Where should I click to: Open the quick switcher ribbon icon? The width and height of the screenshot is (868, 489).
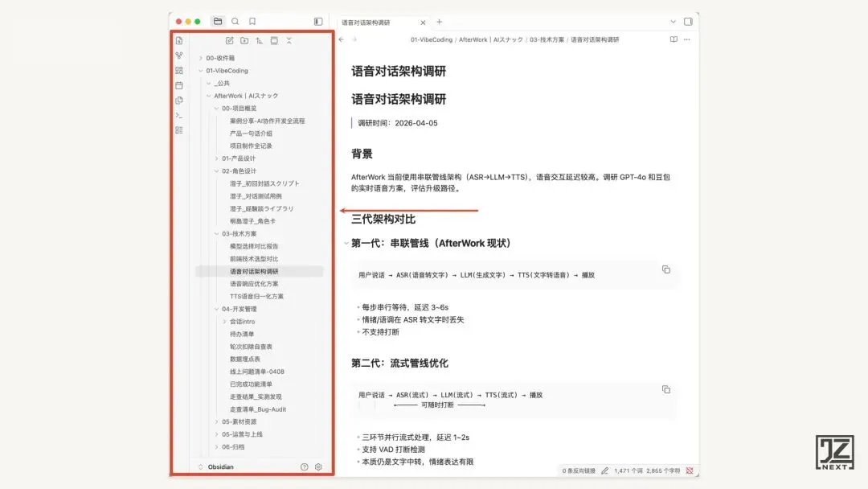(x=178, y=41)
